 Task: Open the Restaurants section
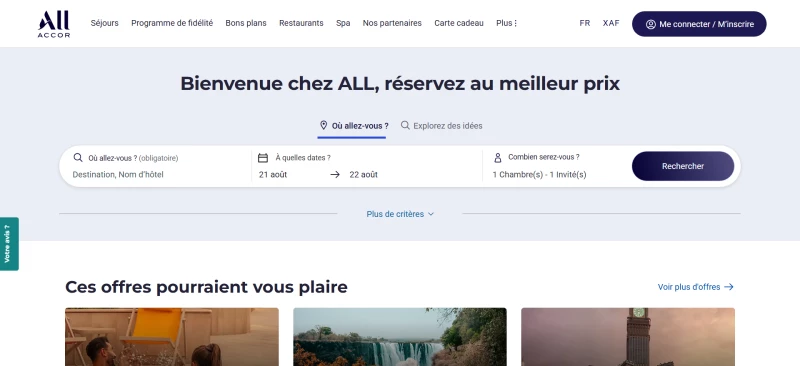click(301, 23)
